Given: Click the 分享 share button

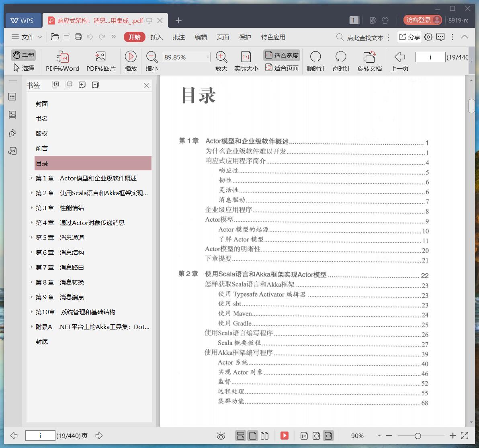Looking at the screenshot, I should pyautogui.click(x=409, y=37).
